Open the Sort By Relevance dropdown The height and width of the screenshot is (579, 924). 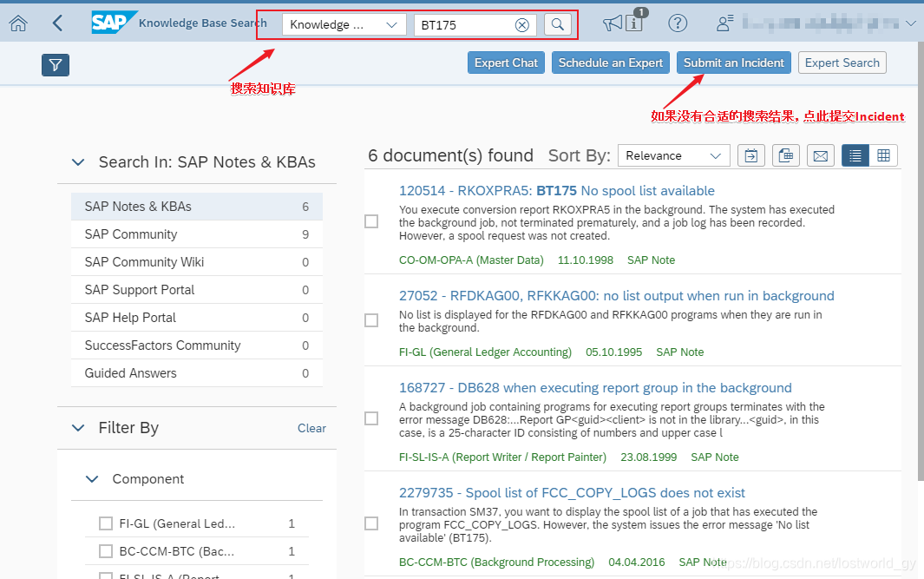673,155
